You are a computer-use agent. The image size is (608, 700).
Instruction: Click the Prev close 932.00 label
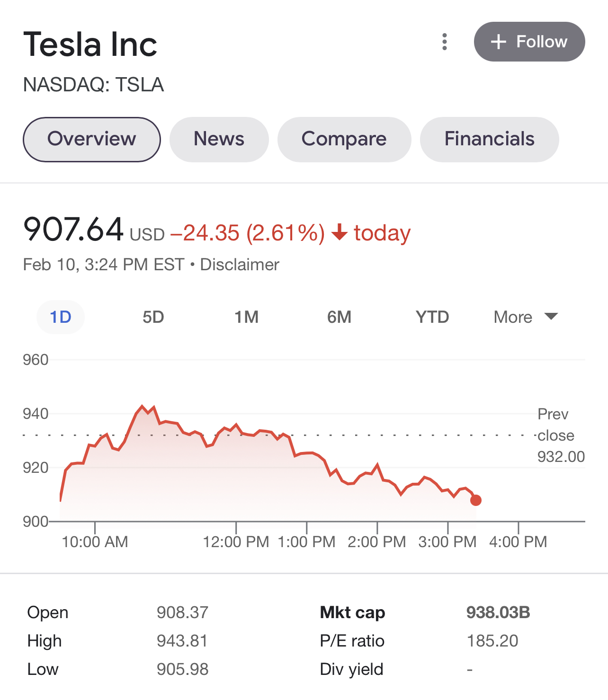click(x=561, y=435)
